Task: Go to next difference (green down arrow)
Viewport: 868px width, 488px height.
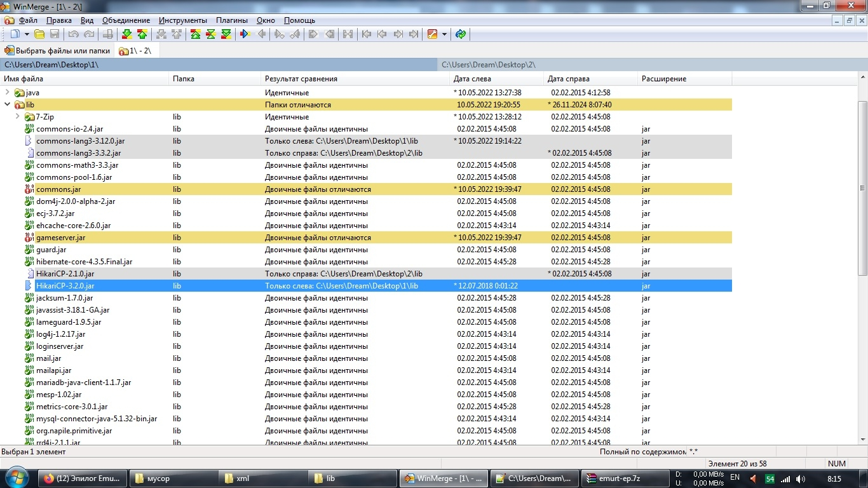Action: (x=127, y=34)
